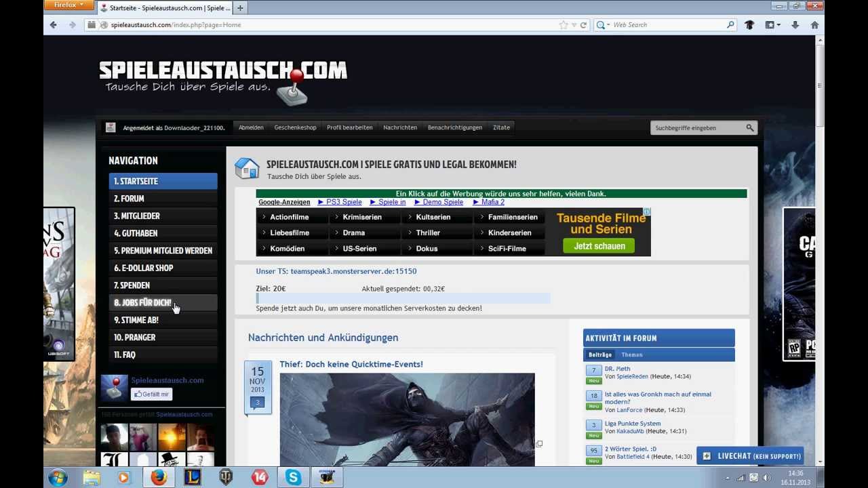Open Mitglieder in the navigation

point(163,216)
